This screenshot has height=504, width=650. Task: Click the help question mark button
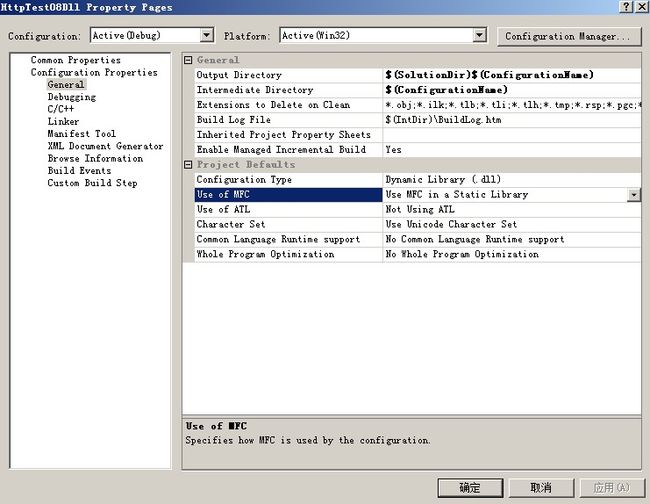[x=626, y=7]
